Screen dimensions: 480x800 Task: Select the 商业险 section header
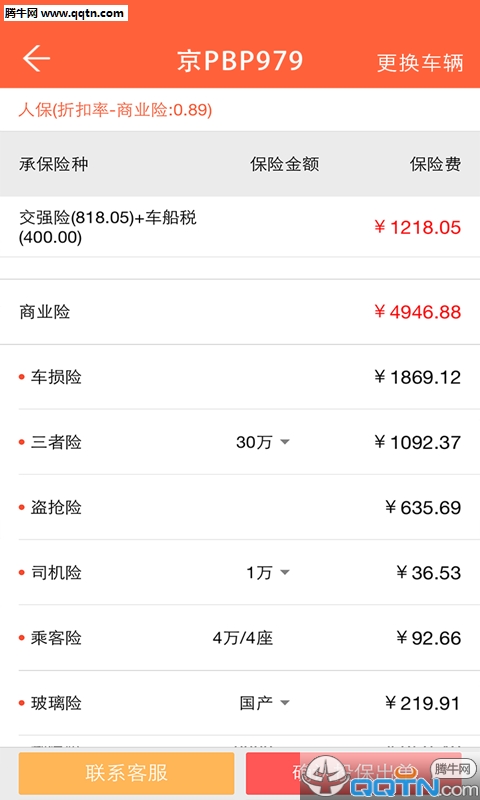[x=240, y=312]
